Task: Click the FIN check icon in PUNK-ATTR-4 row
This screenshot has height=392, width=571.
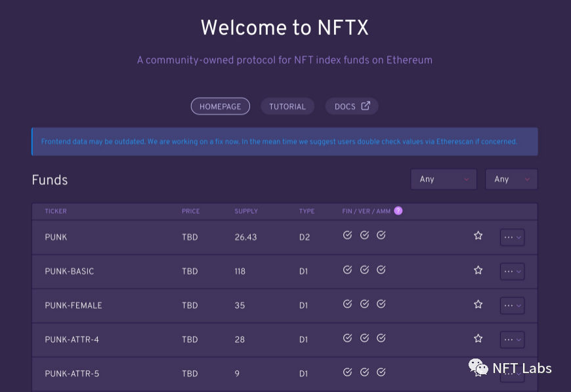Action: [x=347, y=338]
